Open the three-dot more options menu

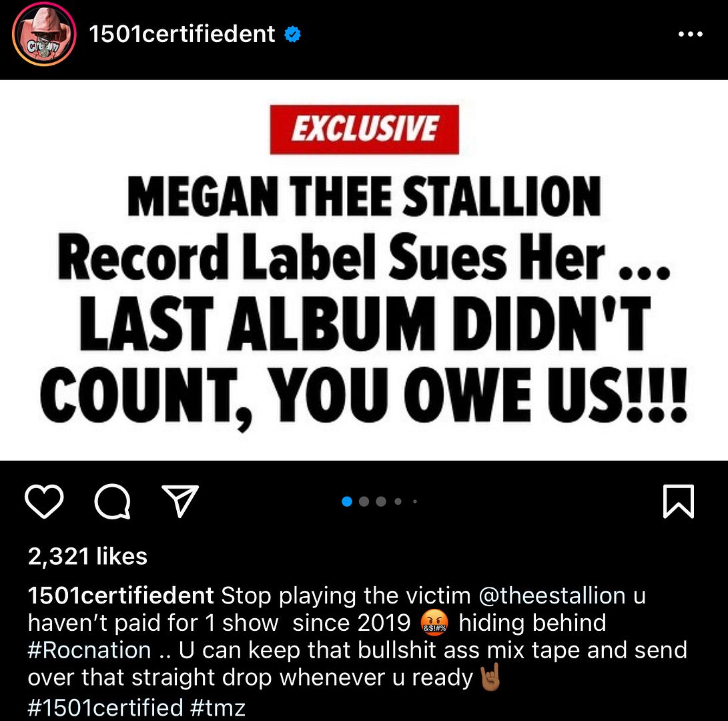pos(691,34)
